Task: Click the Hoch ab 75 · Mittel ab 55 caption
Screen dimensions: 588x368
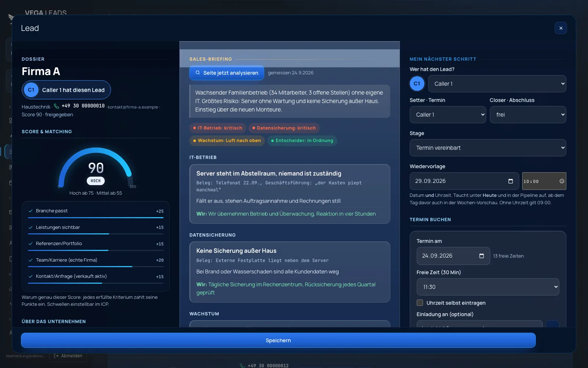Action: click(x=96, y=193)
